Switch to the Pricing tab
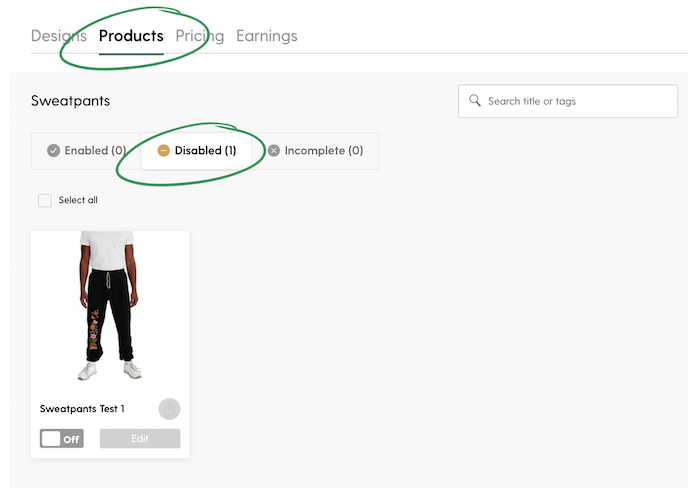The image size is (700, 500). click(x=200, y=36)
